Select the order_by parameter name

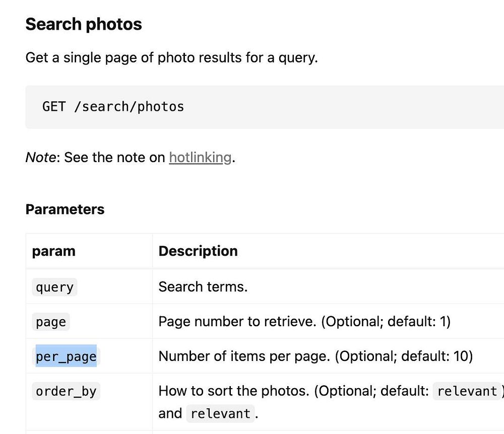point(66,391)
